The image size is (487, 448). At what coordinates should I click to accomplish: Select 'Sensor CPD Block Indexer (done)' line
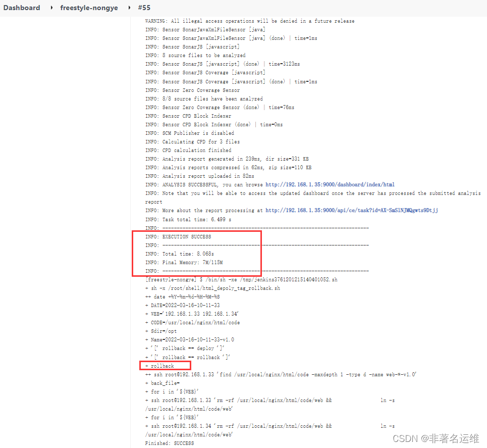coord(213,125)
